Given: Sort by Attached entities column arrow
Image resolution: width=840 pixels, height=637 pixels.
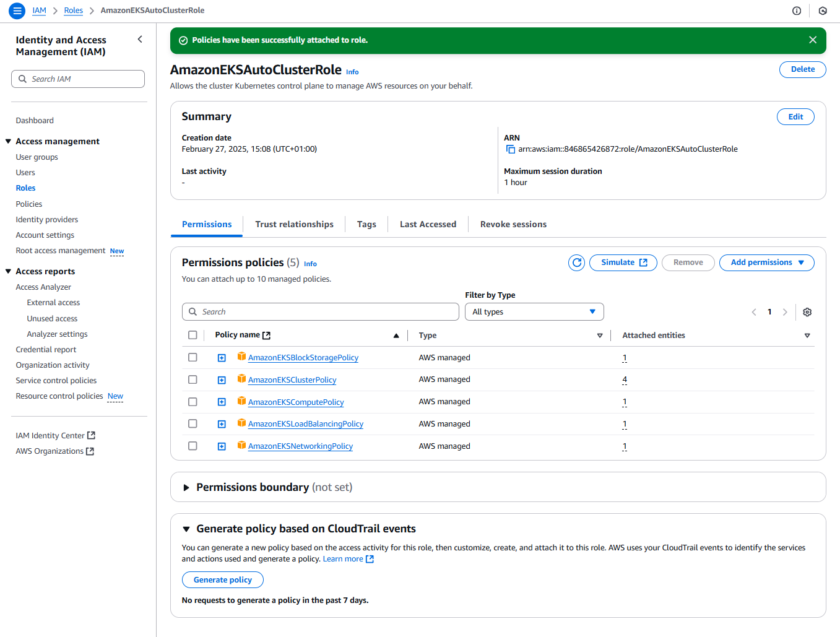Looking at the screenshot, I should pos(807,336).
